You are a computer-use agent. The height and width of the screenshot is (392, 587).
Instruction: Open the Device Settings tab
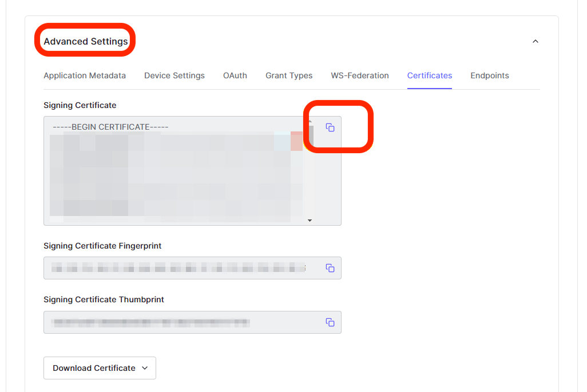point(174,75)
